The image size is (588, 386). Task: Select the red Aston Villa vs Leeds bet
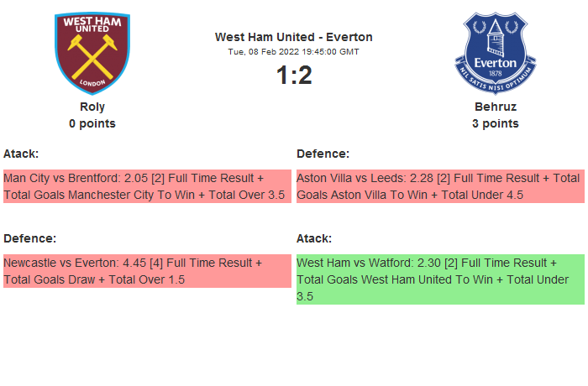[x=440, y=186]
